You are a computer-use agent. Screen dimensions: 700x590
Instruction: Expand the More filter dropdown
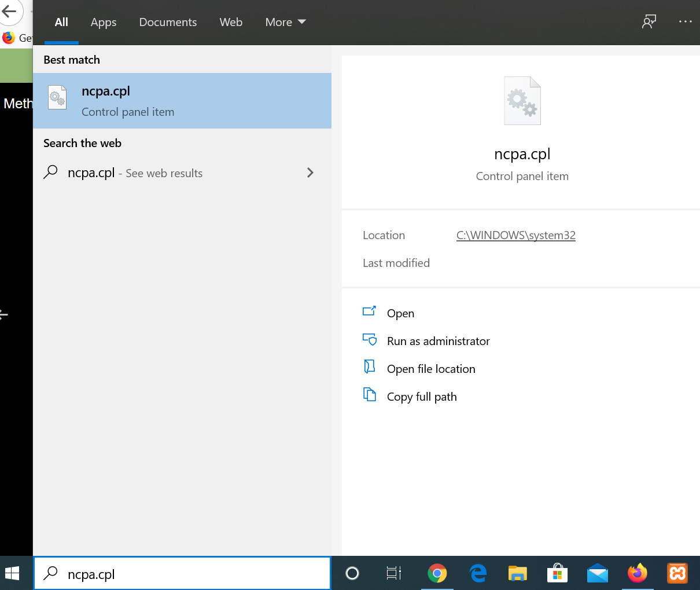(x=285, y=22)
